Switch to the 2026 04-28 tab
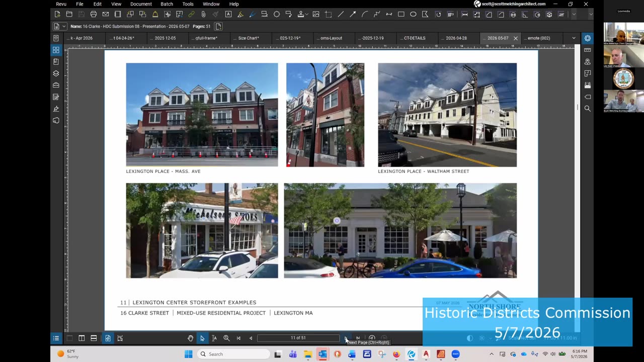Screen dimensions: 644x362 (x=459, y=38)
